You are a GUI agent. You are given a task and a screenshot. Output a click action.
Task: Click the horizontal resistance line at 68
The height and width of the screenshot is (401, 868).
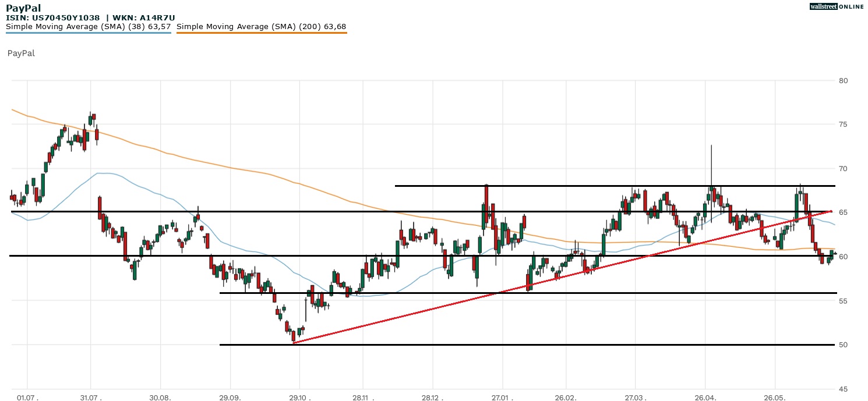[583, 186]
